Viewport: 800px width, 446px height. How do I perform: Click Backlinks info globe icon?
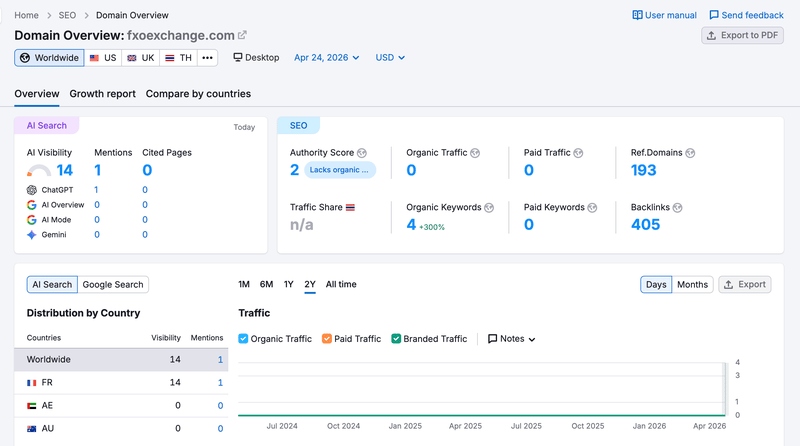[677, 208]
